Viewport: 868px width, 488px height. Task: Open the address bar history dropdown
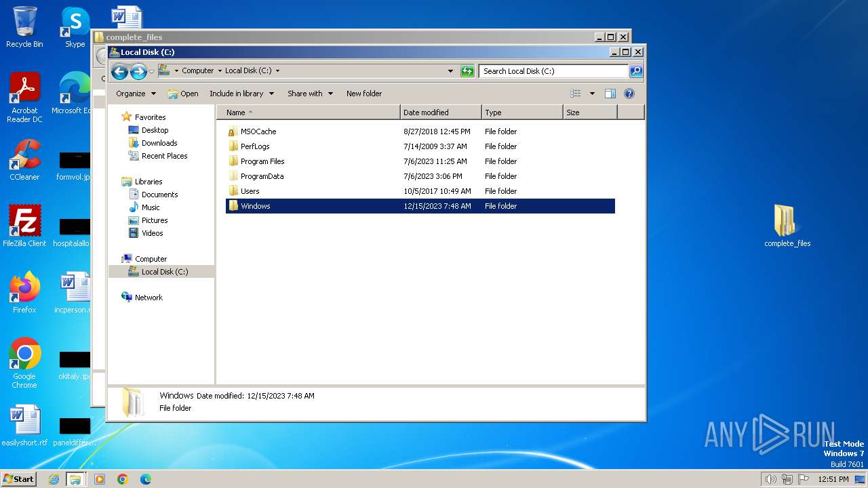[x=450, y=70]
